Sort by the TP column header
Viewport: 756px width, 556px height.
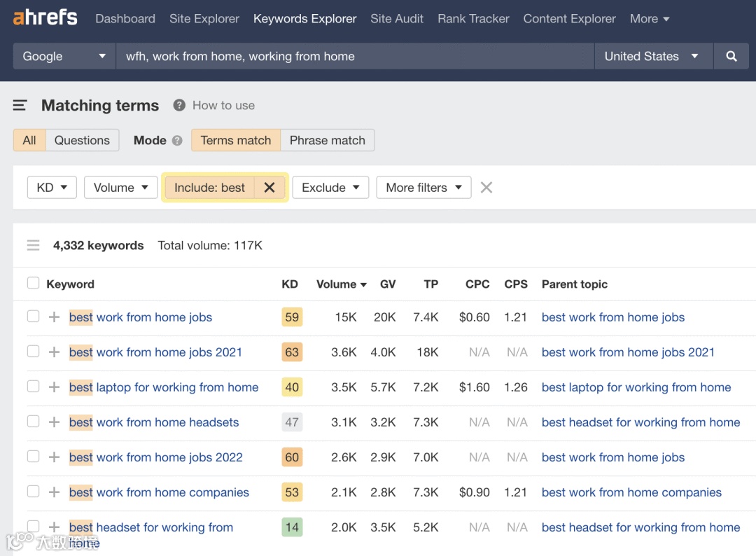431,284
